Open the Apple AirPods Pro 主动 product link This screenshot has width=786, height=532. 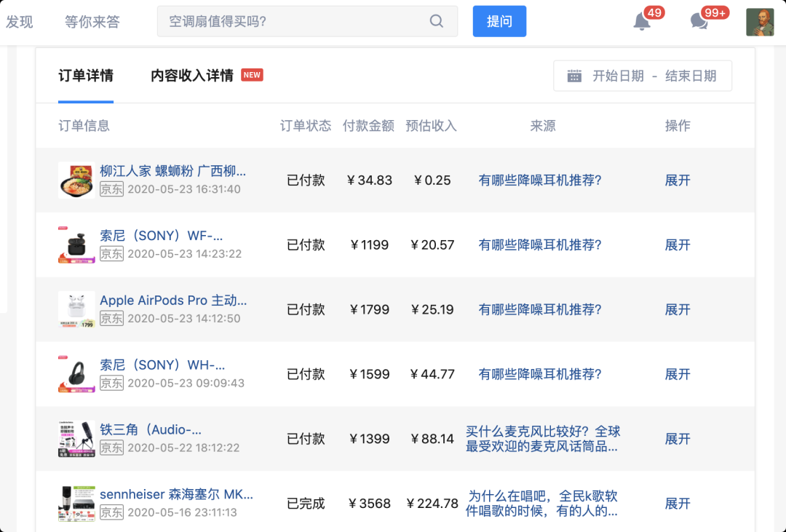coord(173,301)
